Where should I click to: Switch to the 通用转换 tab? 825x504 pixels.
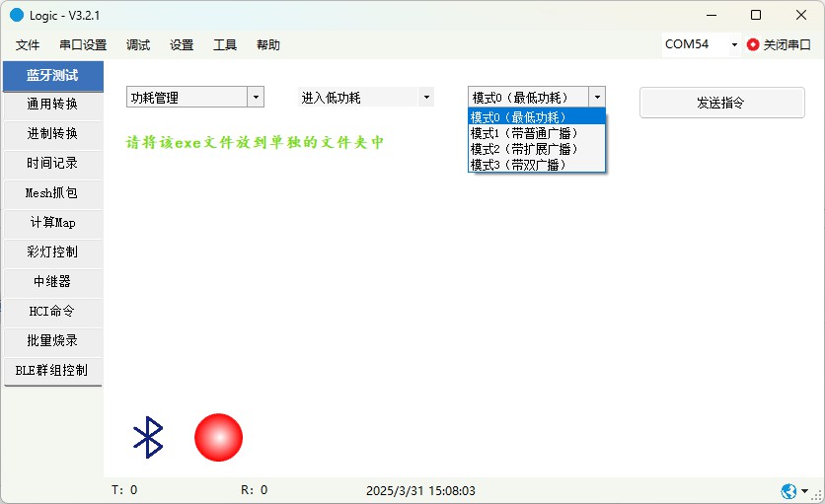(x=52, y=105)
